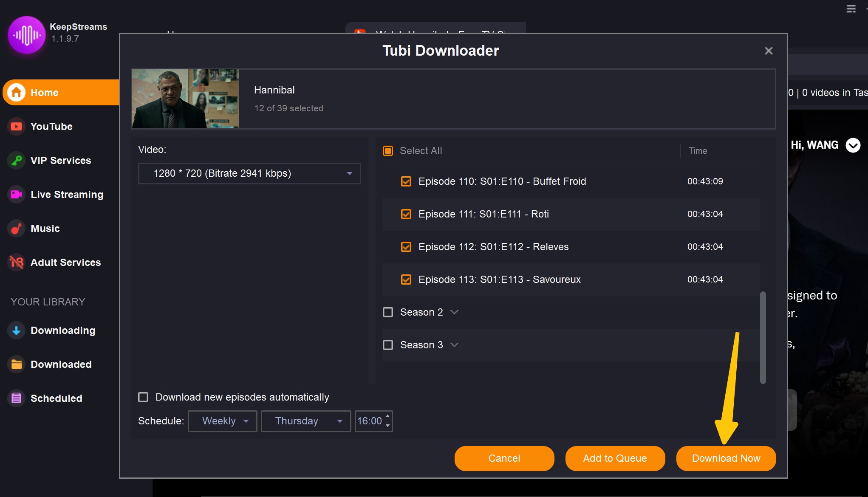Open YouTube section in sidebar
The width and height of the screenshot is (868, 497).
tap(51, 126)
